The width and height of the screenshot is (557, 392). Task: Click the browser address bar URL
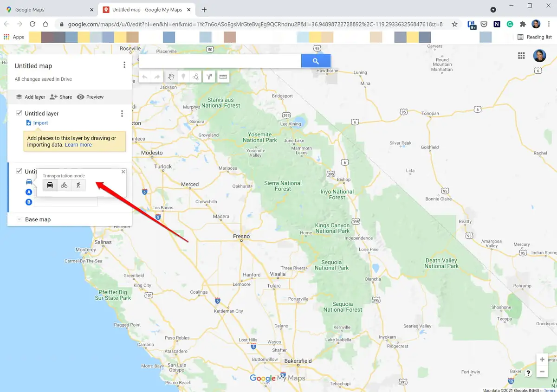(x=255, y=24)
